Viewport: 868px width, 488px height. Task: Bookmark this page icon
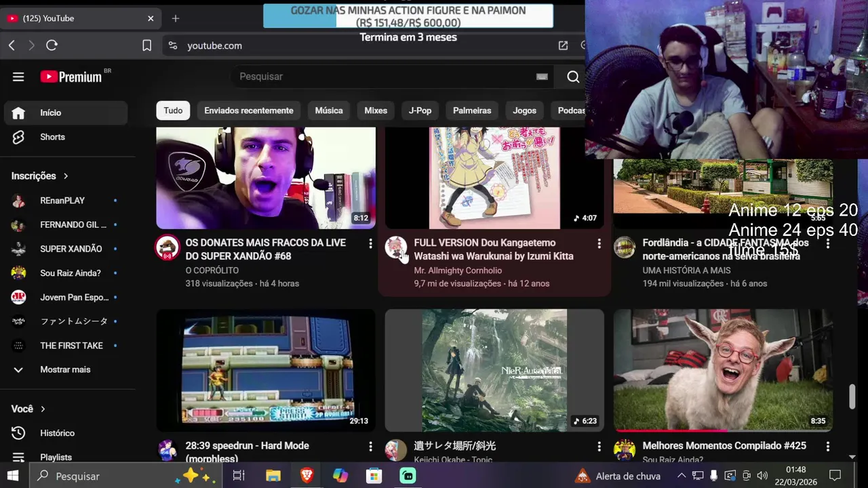pyautogui.click(x=146, y=45)
